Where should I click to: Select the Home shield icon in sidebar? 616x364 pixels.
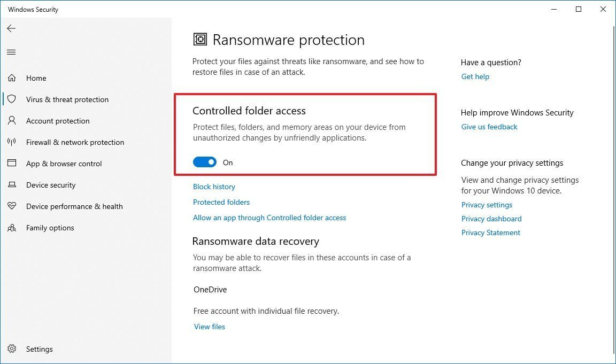(x=12, y=78)
